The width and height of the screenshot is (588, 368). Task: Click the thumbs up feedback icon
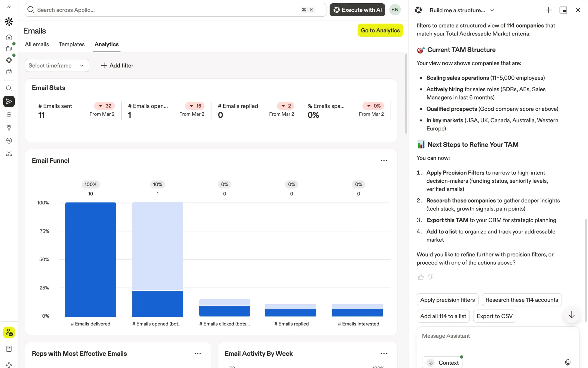[421, 277]
